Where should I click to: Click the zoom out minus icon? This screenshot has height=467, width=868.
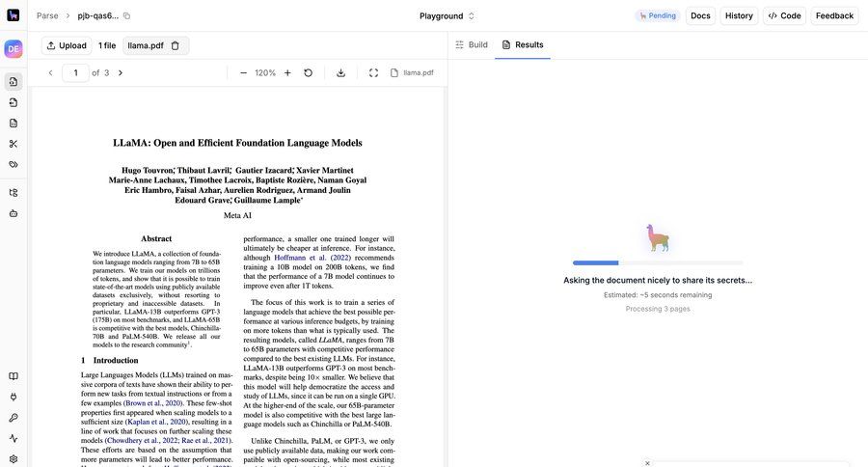243,73
